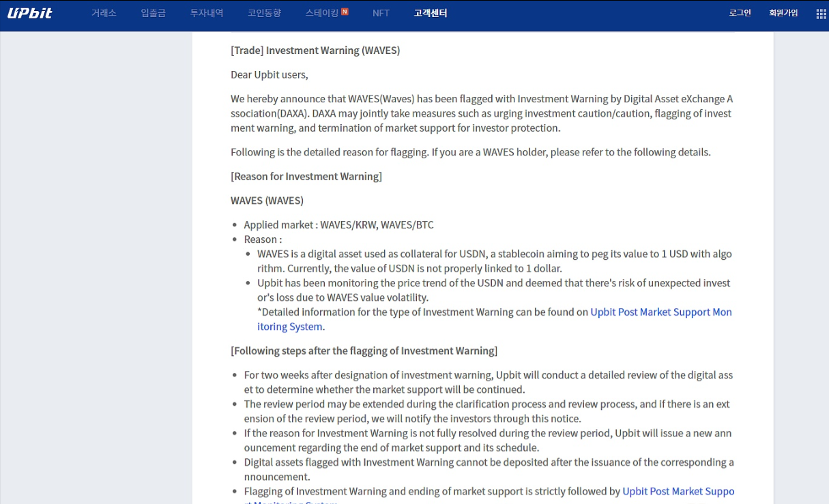Click the UPbit logo

tap(30, 13)
